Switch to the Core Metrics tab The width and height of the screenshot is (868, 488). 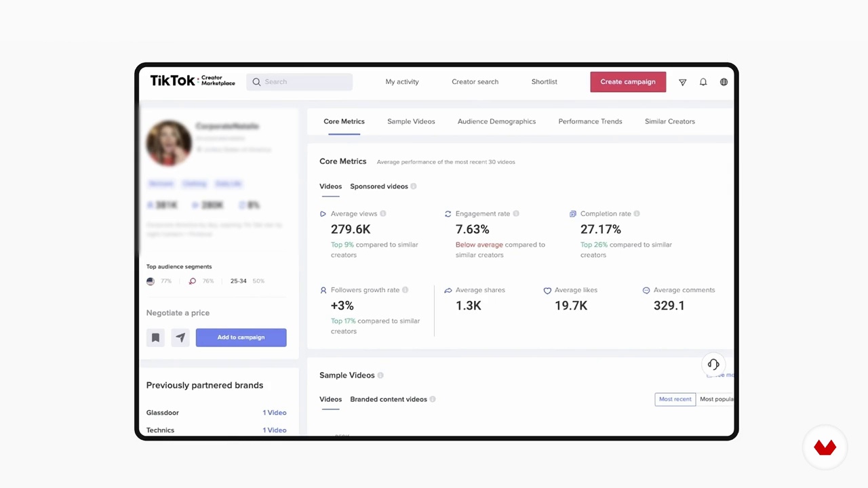344,121
